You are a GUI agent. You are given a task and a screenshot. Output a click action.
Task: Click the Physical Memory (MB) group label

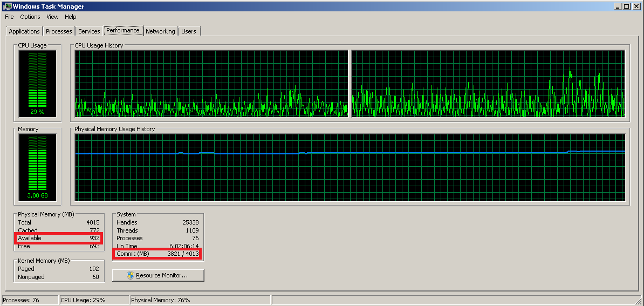click(x=46, y=214)
